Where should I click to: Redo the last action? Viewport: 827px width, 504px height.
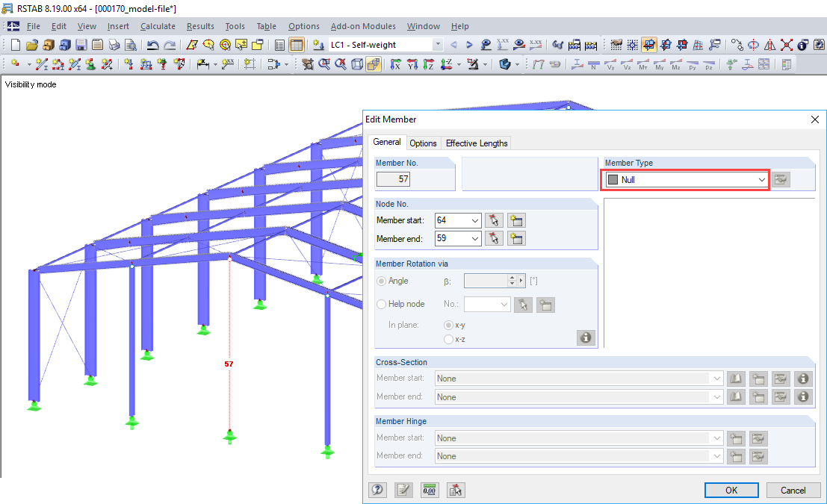170,45
